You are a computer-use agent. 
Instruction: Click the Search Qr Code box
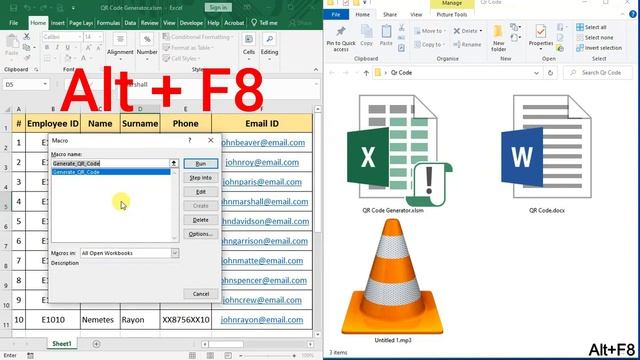pyautogui.click(x=598, y=73)
